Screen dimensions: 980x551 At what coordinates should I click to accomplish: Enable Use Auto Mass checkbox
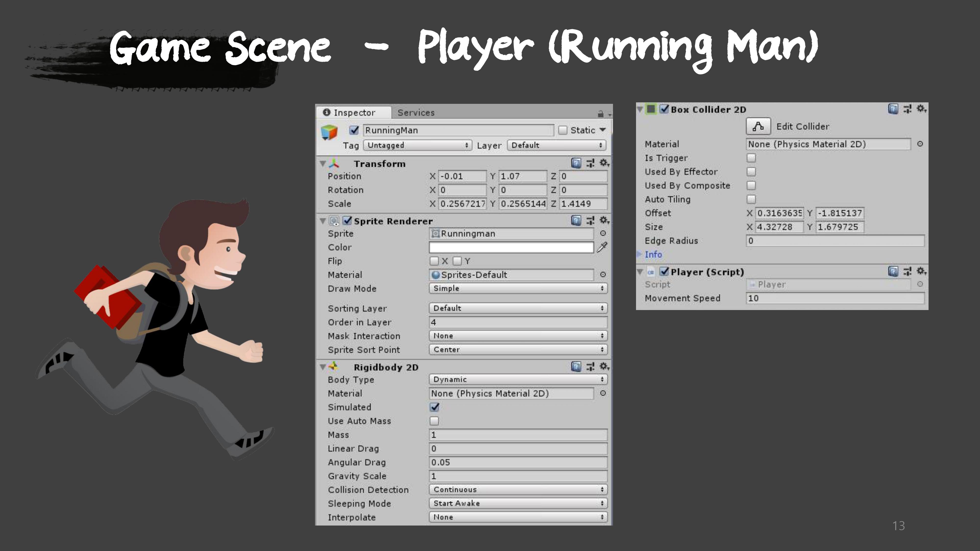point(434,421)
